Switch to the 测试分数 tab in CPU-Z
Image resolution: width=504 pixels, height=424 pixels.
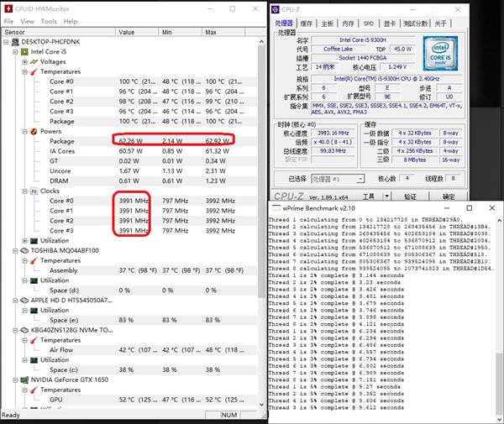(415, 24)
